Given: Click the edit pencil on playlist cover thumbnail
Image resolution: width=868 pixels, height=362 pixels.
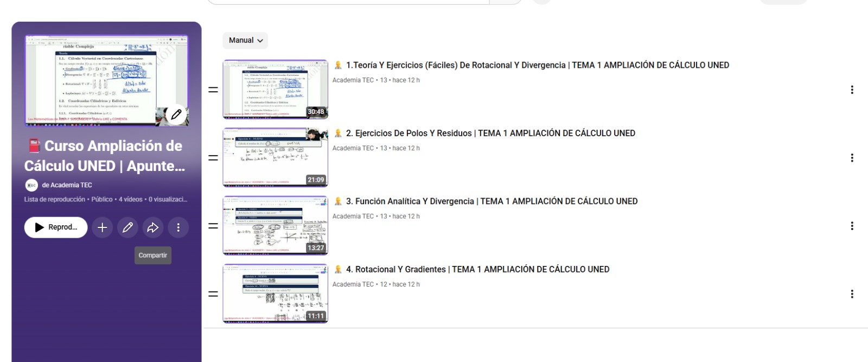Looking at the screenshot, I should tap(176, 115).
